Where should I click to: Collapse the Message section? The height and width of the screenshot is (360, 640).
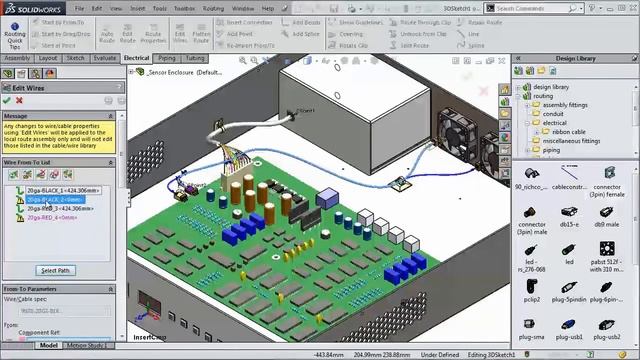(x=110, y=116)
